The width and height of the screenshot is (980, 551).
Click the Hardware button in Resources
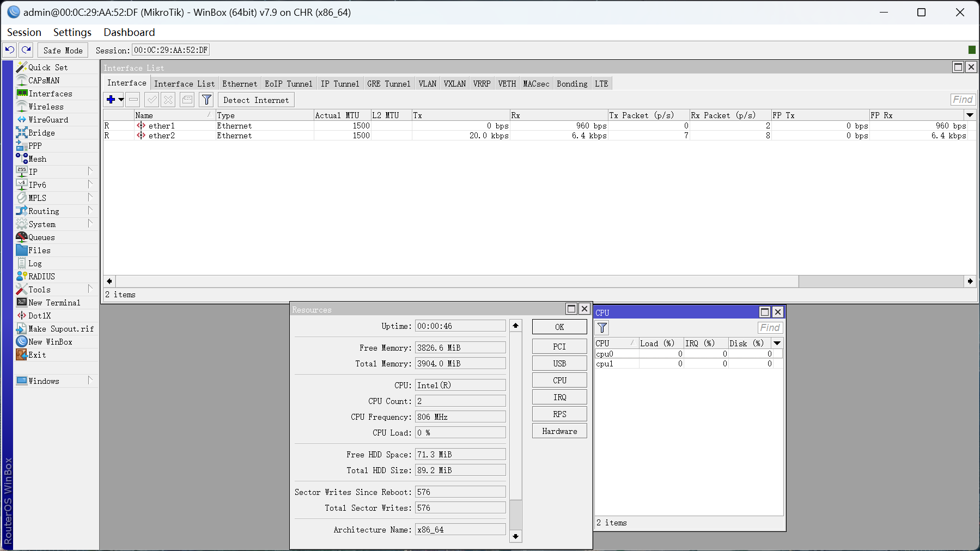559,431
